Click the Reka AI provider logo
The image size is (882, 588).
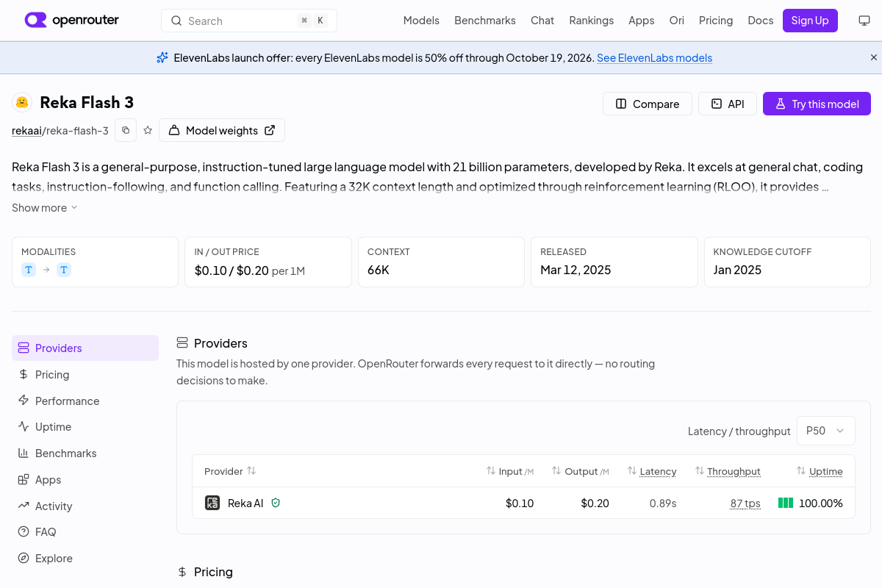(212, 503)
